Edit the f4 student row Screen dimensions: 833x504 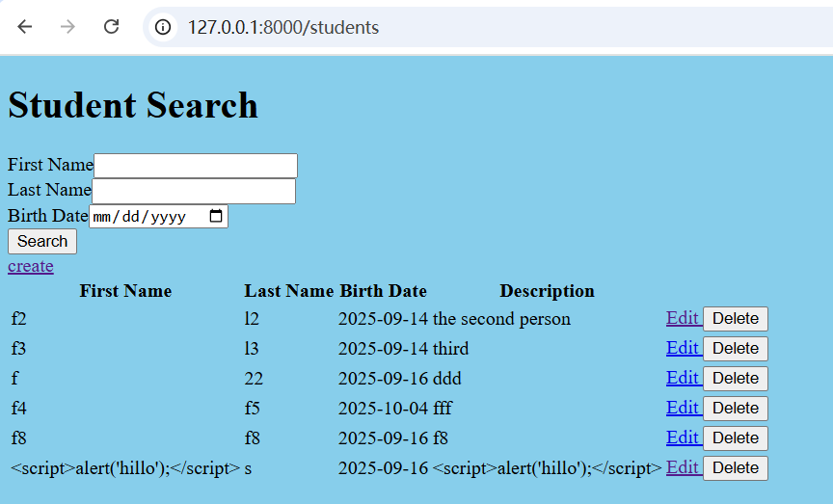684,408
